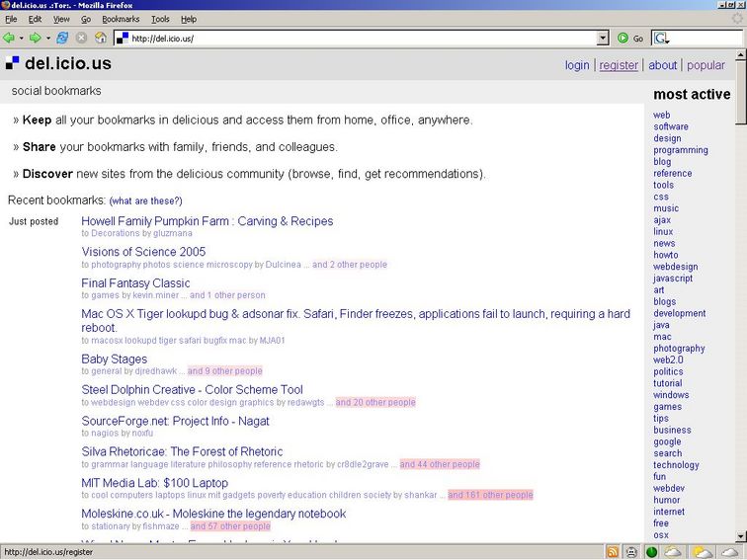
Task: Click the del.icio.us favicon in address bar
Action: (123, 39)
